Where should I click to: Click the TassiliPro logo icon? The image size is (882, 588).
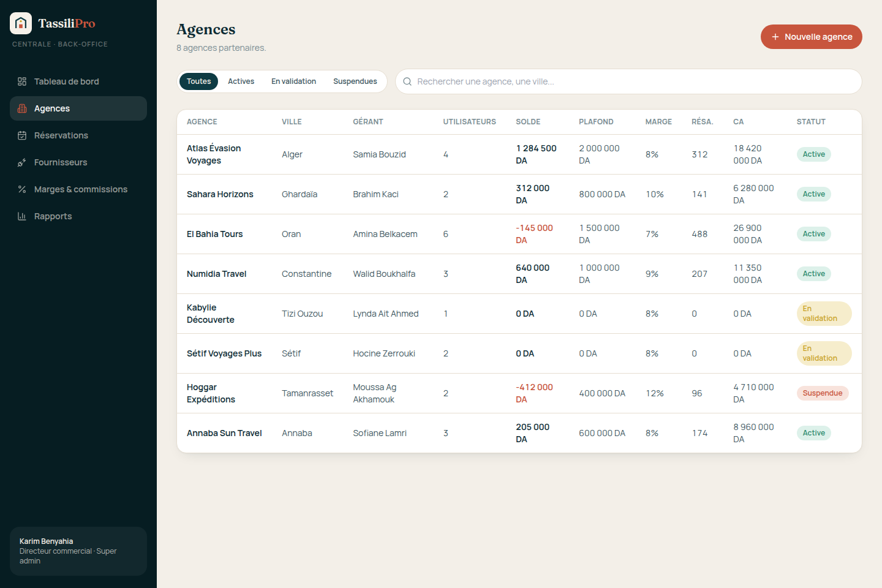[21, 23]
